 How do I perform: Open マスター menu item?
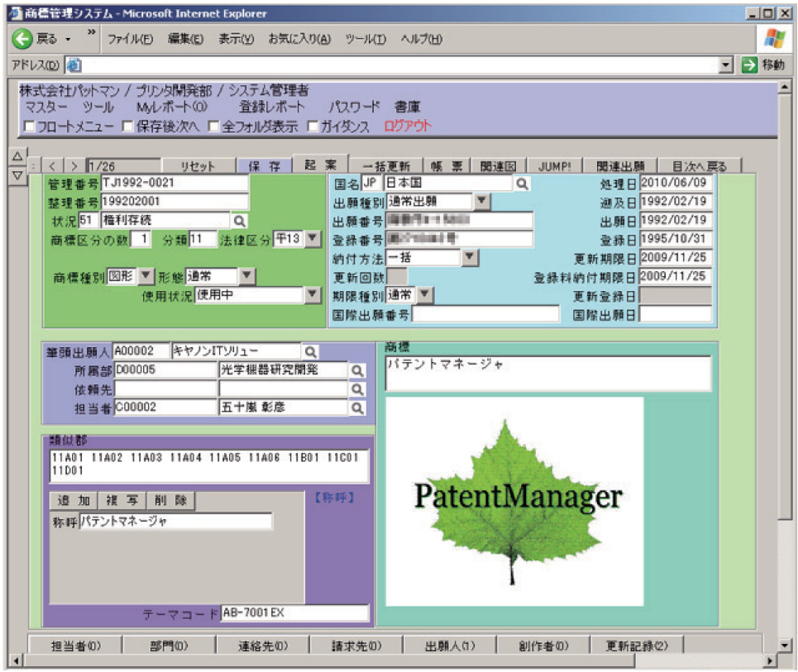click(x=45, y=107)
